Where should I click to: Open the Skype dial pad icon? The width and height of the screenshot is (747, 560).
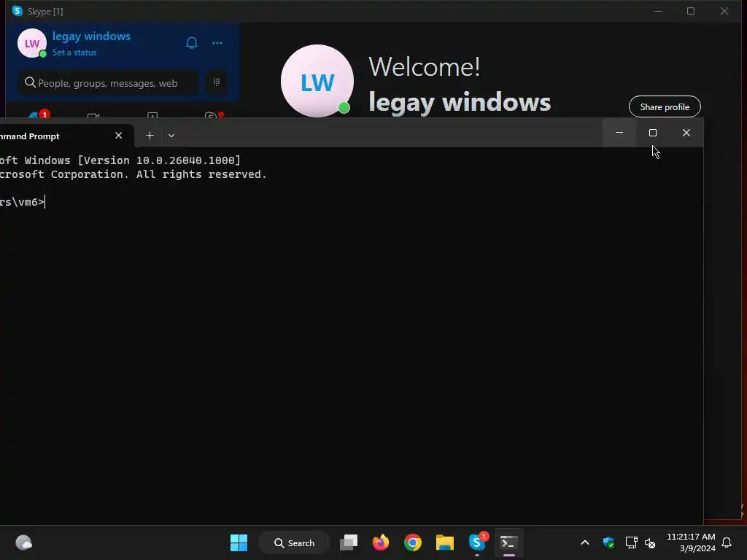click(216, 82)
